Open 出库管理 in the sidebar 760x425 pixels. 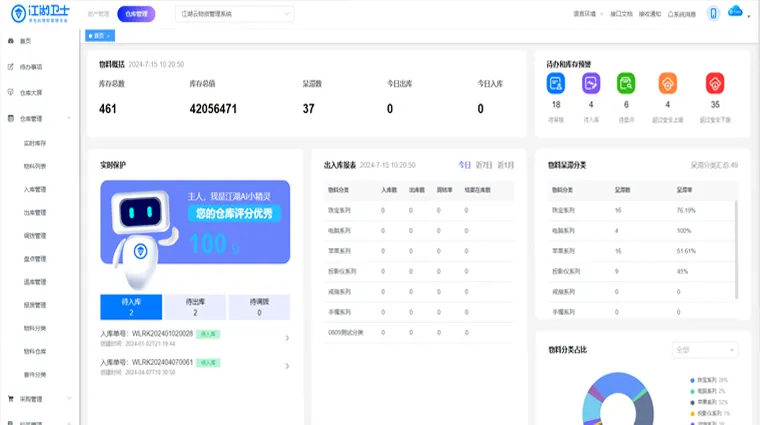35,213
